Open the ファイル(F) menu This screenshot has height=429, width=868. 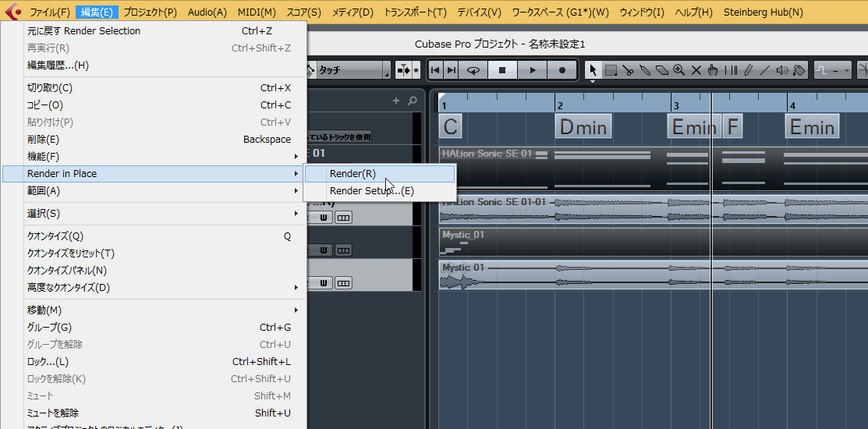coord(50,12)
